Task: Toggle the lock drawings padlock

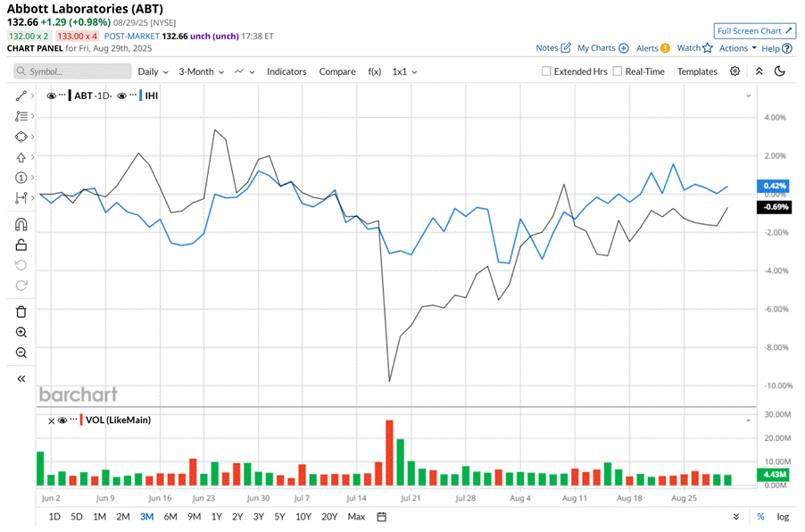Action: [x=21, y=245]
